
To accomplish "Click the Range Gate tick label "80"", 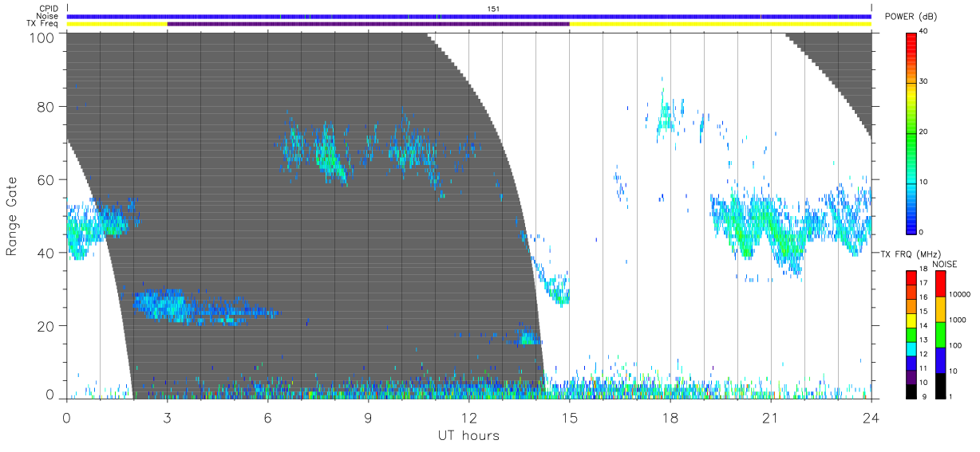I will 45,106.
